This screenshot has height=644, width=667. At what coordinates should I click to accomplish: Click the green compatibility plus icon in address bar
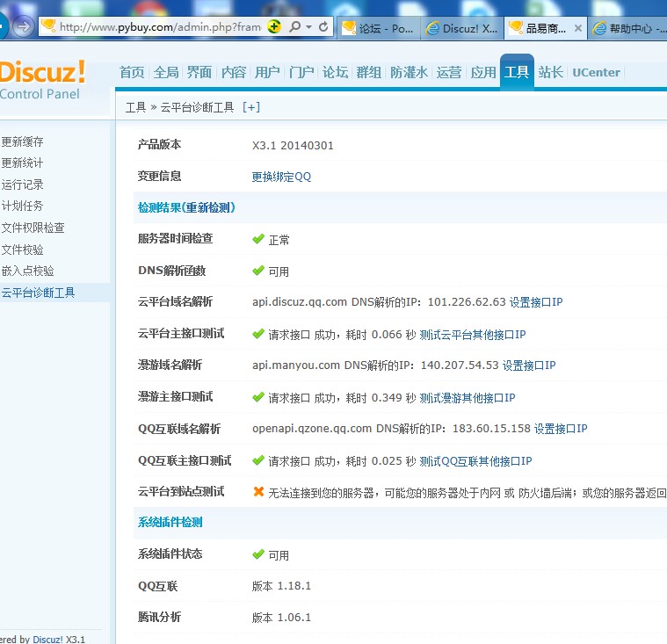click(x=274, y=26)
